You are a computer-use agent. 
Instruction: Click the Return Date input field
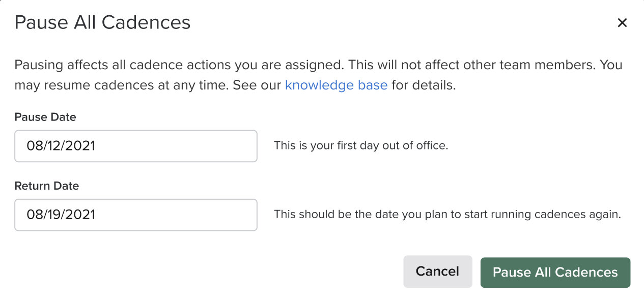135,215
